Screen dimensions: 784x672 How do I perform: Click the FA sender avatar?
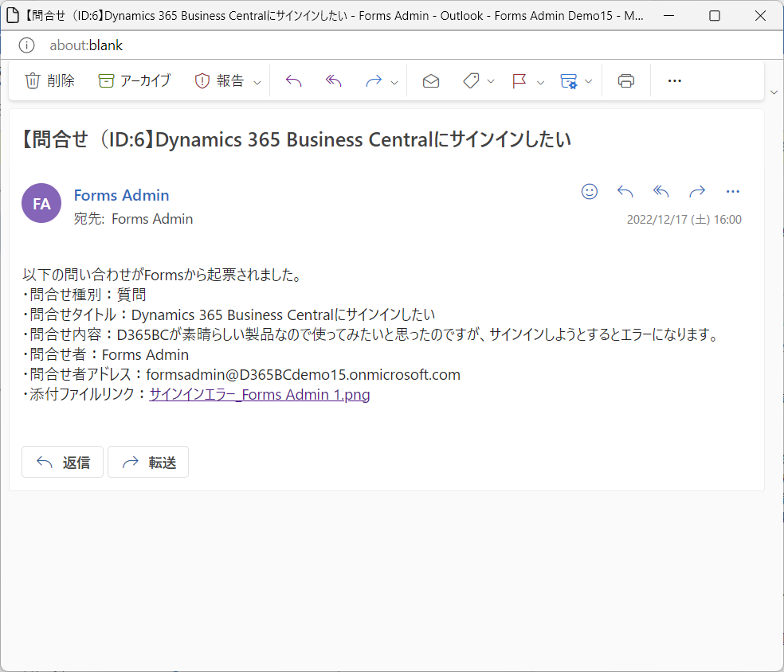pos(41,203)
